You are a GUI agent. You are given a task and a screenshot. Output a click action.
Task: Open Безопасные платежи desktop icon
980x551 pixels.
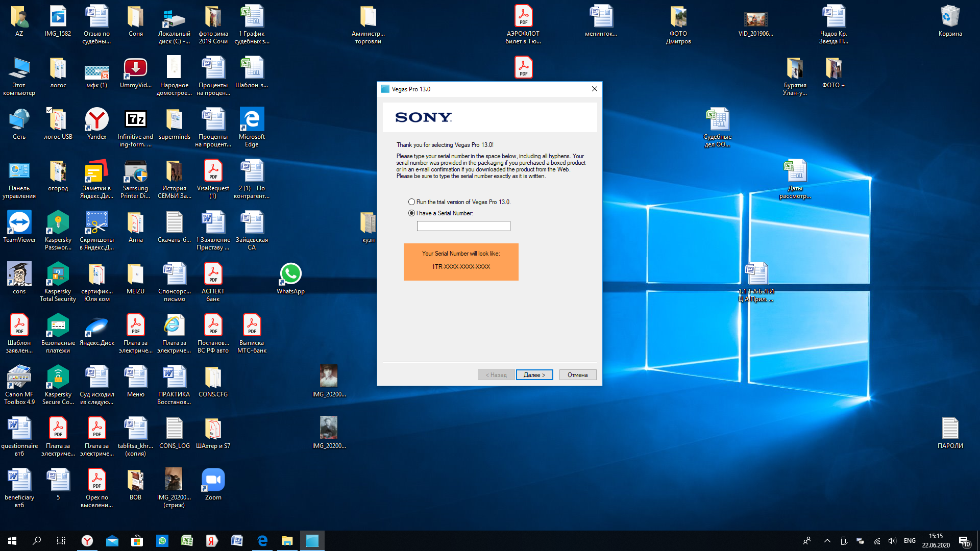[x=58, y=334]
